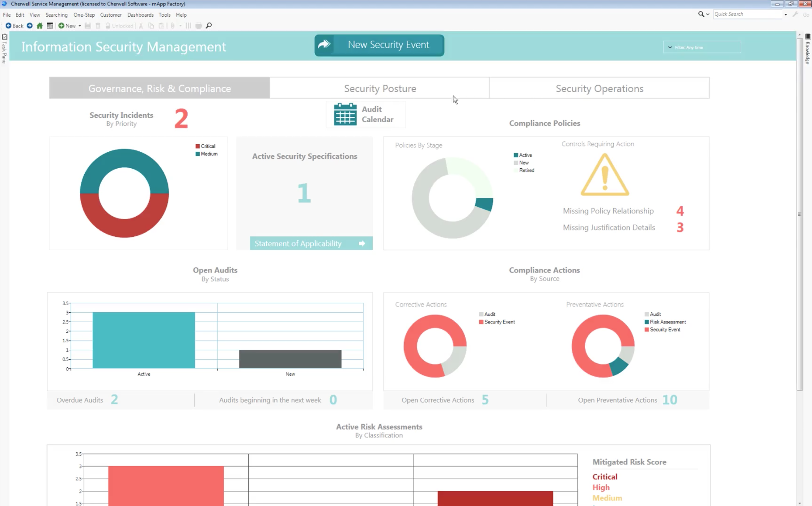Screen dimensions: 812x506
Task: Switch to the Security Posture tab
Action: pos(380,88)
